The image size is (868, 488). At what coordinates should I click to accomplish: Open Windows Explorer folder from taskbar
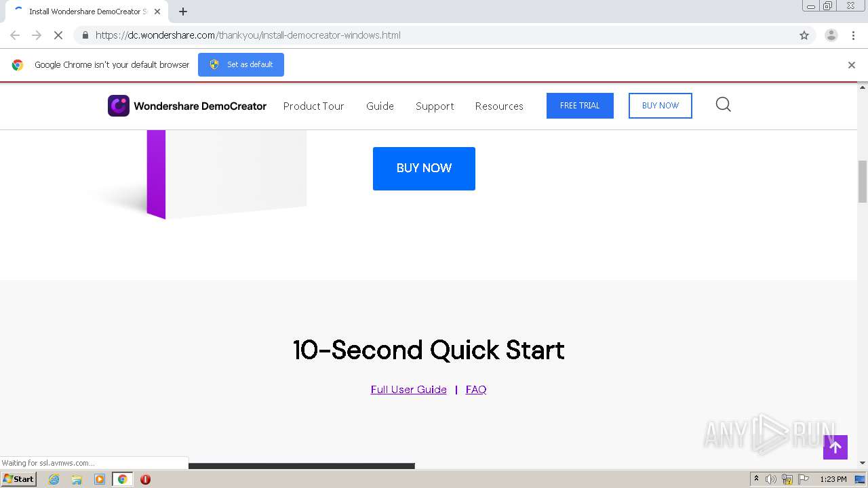77,479
